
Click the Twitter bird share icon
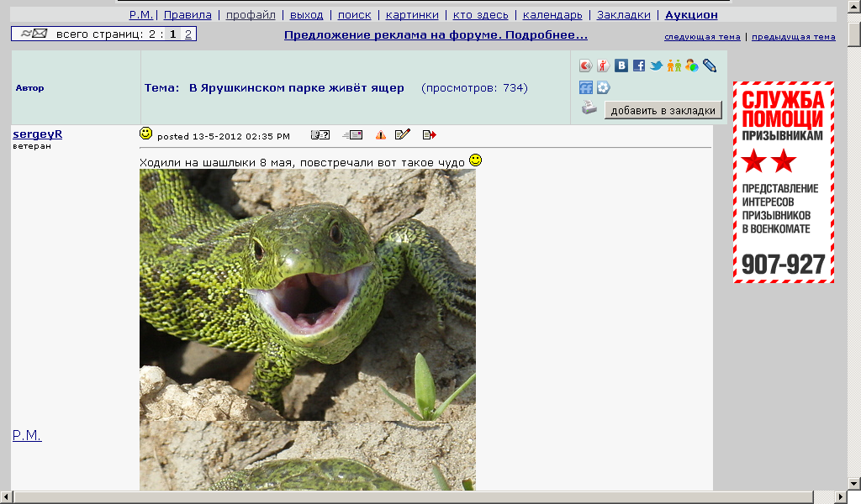657,66
